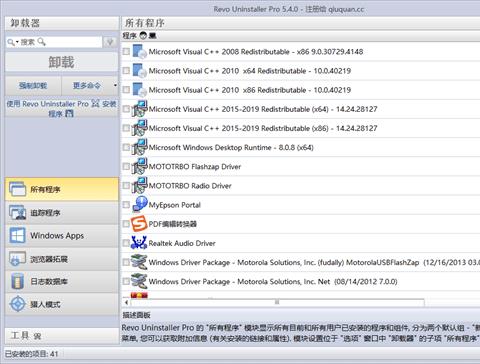Click the 更多命令 button
This screenshot has height=364, width=480.
tap(87, 86)
